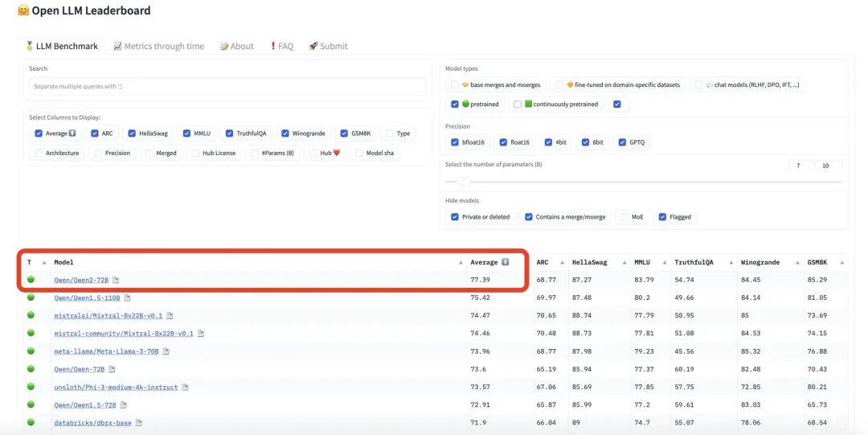Click copy icon beside Qwen/Qwen1.5-110B

(x=127, y=298)
